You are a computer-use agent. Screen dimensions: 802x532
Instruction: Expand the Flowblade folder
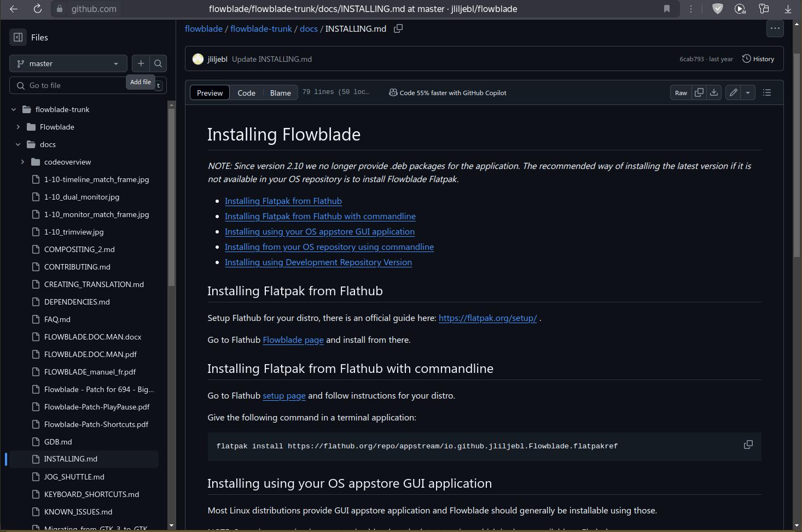18,127
